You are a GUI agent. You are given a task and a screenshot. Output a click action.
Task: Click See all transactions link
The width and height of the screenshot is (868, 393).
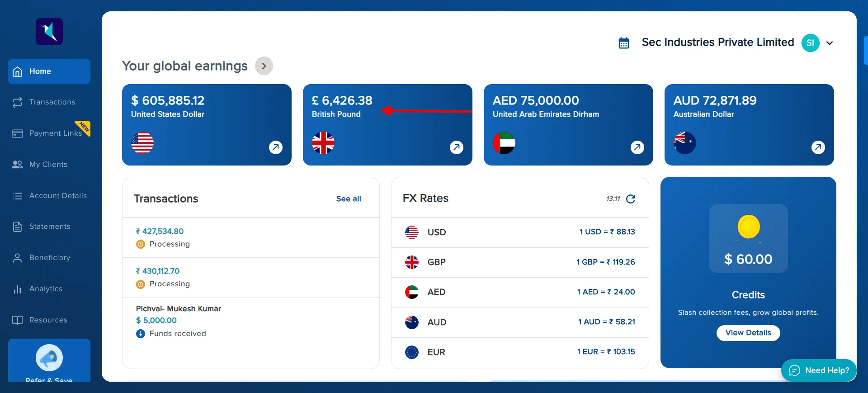pos(349,199)
